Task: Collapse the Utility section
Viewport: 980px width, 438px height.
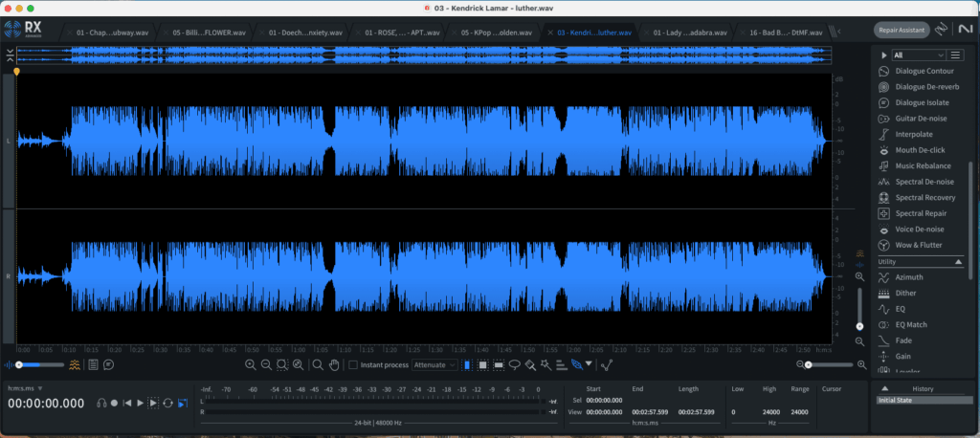Action: [959, 262]
